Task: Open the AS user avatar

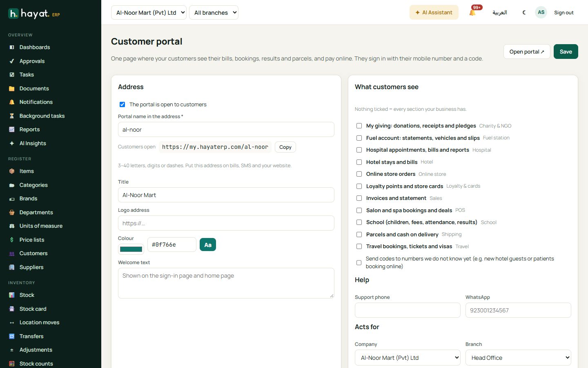Action: click(541, 12)
